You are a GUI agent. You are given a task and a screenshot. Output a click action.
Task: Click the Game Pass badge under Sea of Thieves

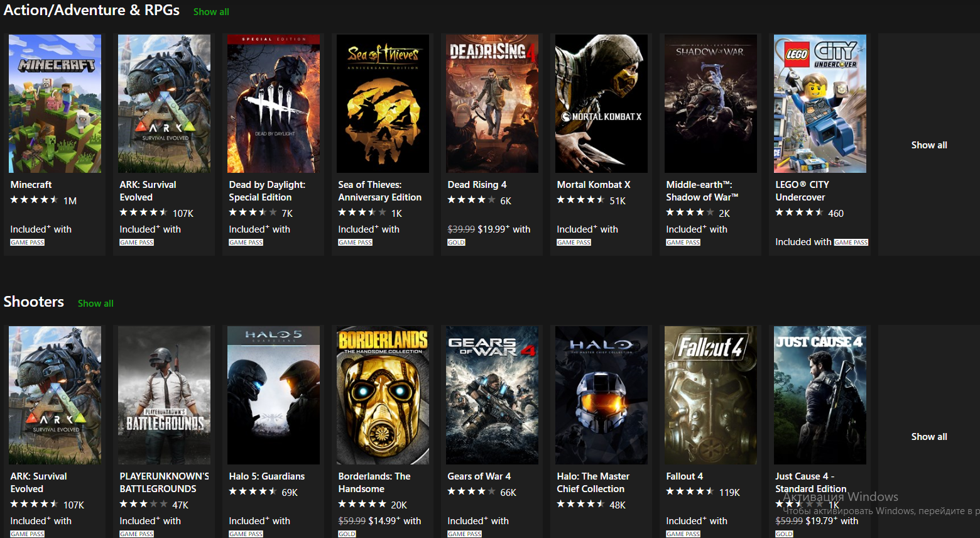pos(356,243)
